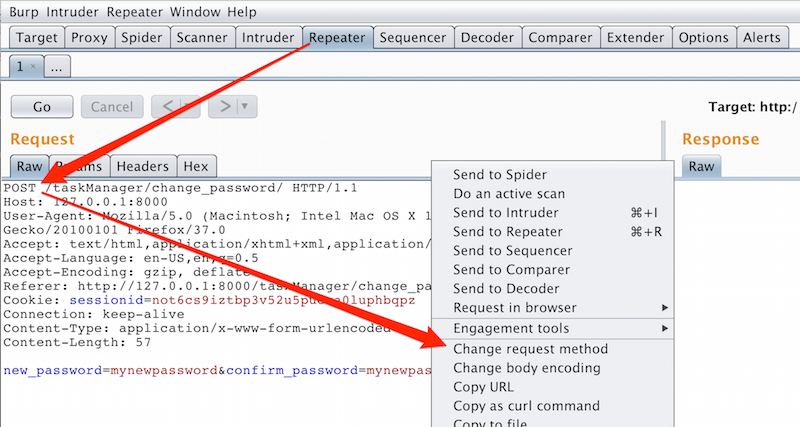Switch to the Comparer tab
Image resolution: width=800 pixels, height=427 pixels.
(x=561, y=37)
